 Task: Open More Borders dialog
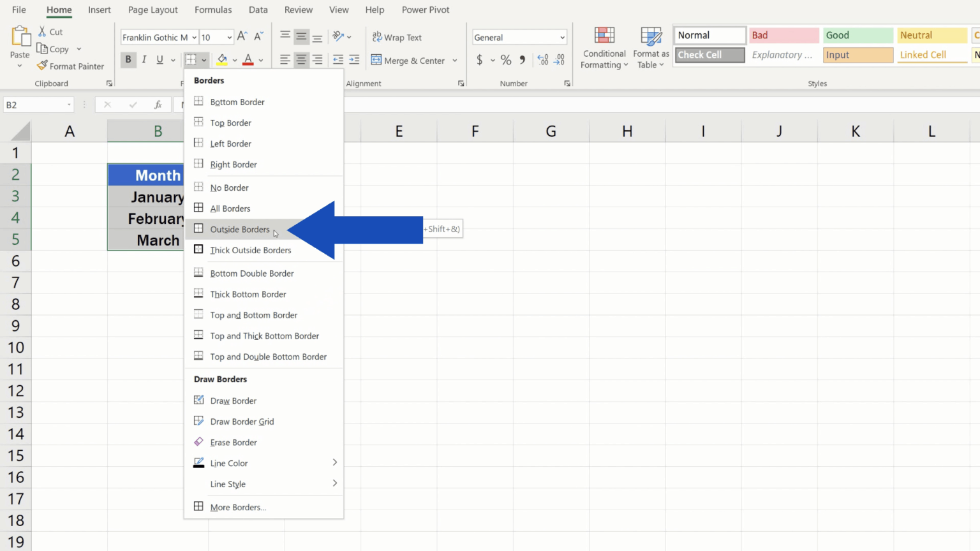pos(237,507)
